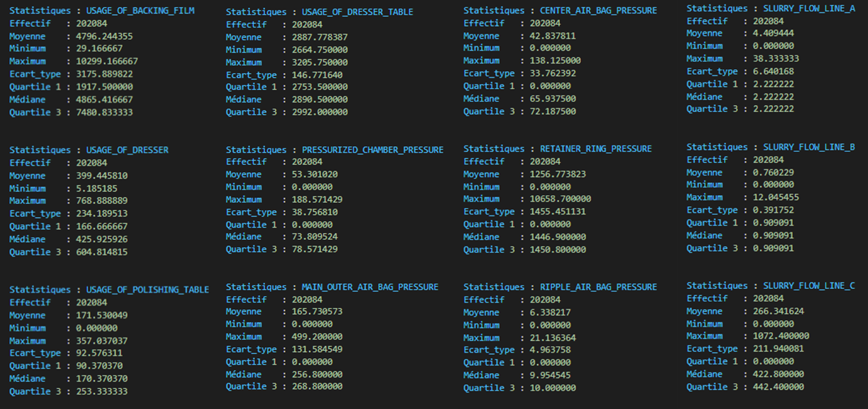
Task: Click the Maximum value 10299.166667
Action: pyautogui.click(x=107, y=61)
